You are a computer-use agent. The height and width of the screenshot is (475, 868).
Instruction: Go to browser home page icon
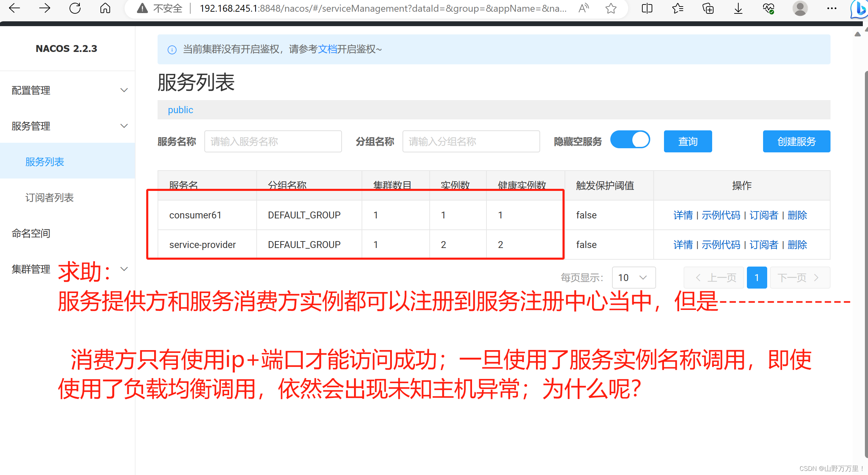click(x=105, y=8)
